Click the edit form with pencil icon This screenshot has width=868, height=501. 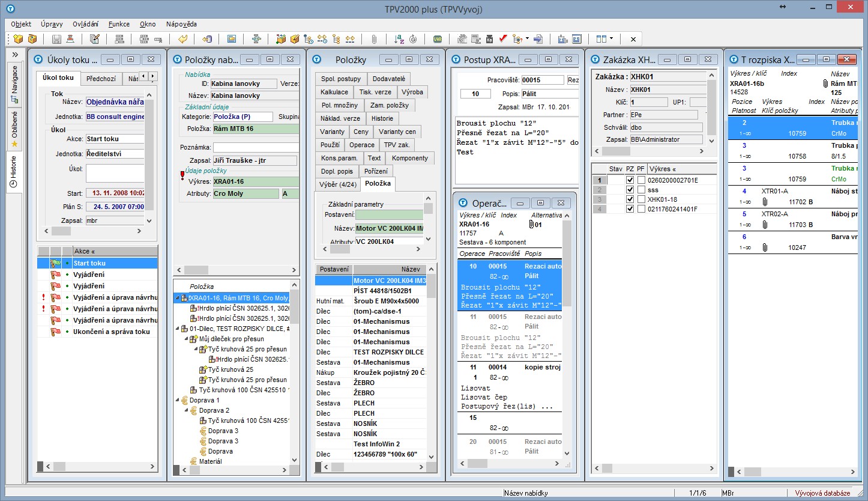(x=94, y=39)
